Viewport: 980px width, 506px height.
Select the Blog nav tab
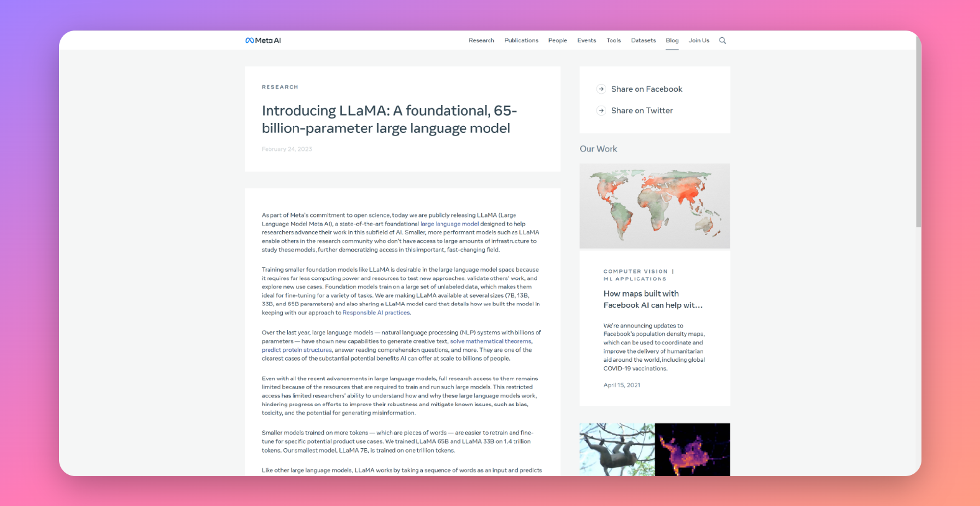point(672,40)
